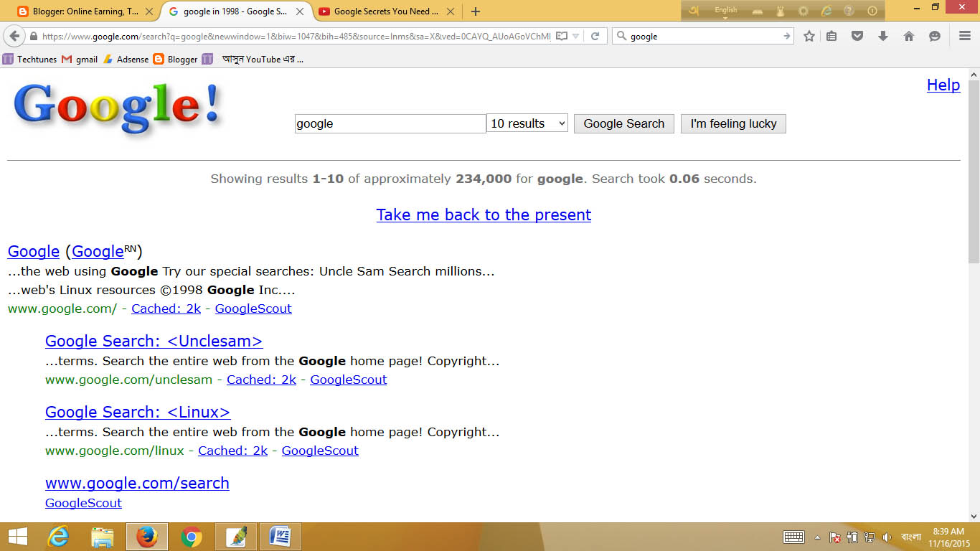Click the Avro chess-piece tools icon
980x551 pixels.
click(x=781, y=11)
